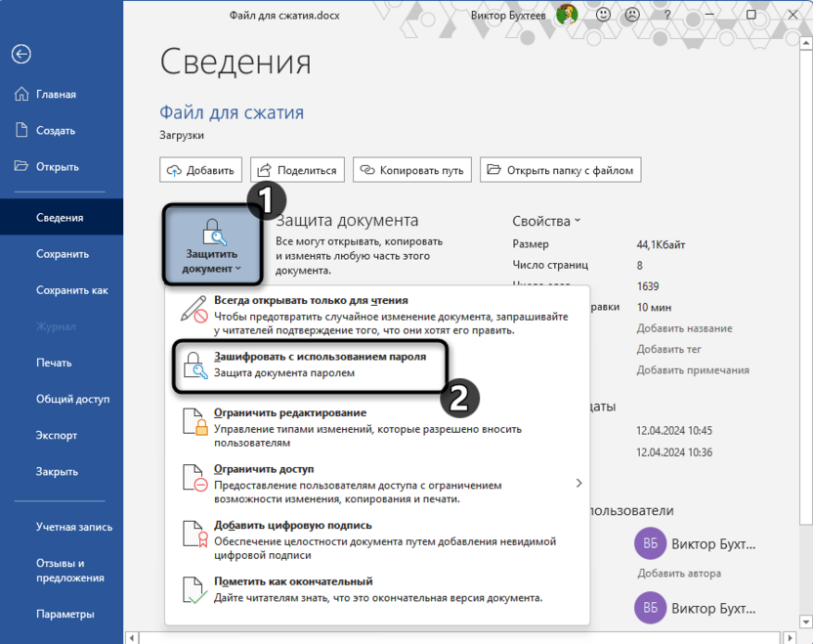
Task: Go back using the arrow button
Action: (x=21, y=55)
